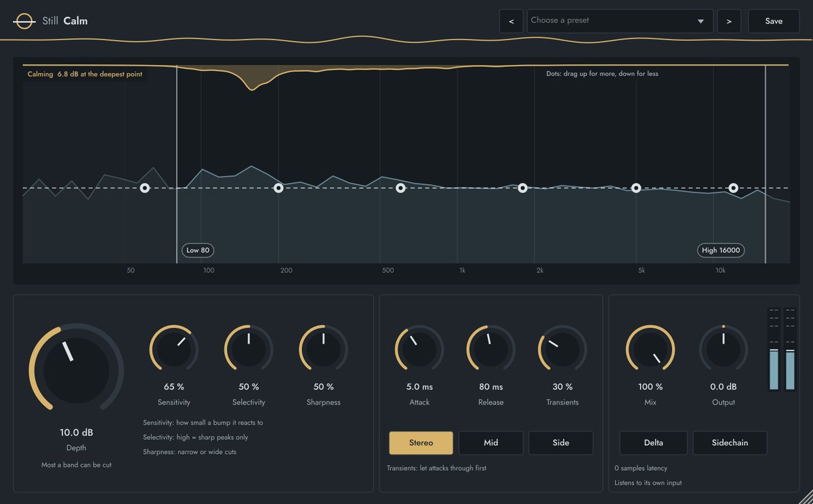Click the Output knob
This screenshot has height=504, width=813.
point(723,350)
